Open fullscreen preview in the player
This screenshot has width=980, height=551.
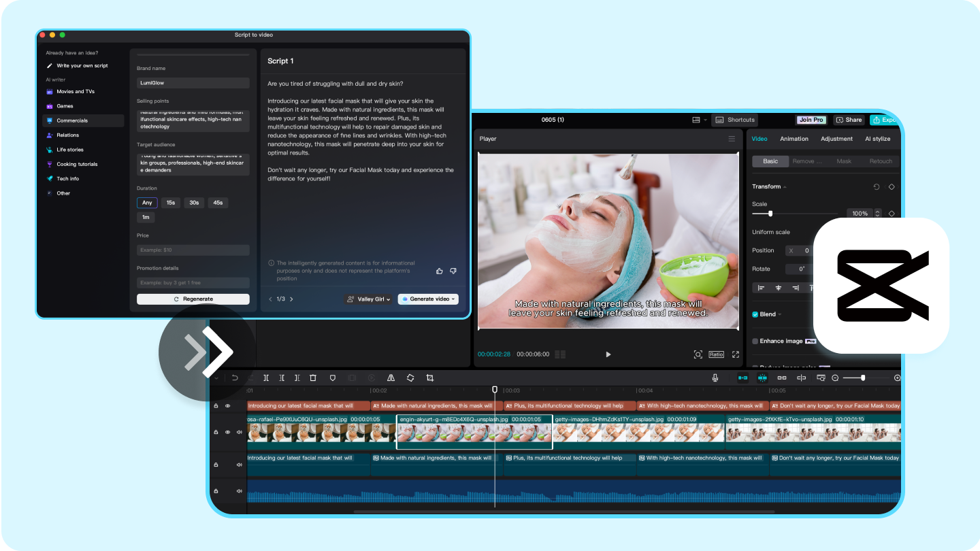tap(736, 354)
